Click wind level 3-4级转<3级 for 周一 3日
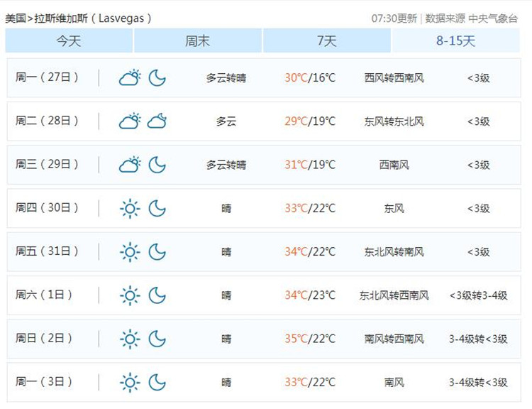Screen dimensions: 532x409 [x=478, y=382]
